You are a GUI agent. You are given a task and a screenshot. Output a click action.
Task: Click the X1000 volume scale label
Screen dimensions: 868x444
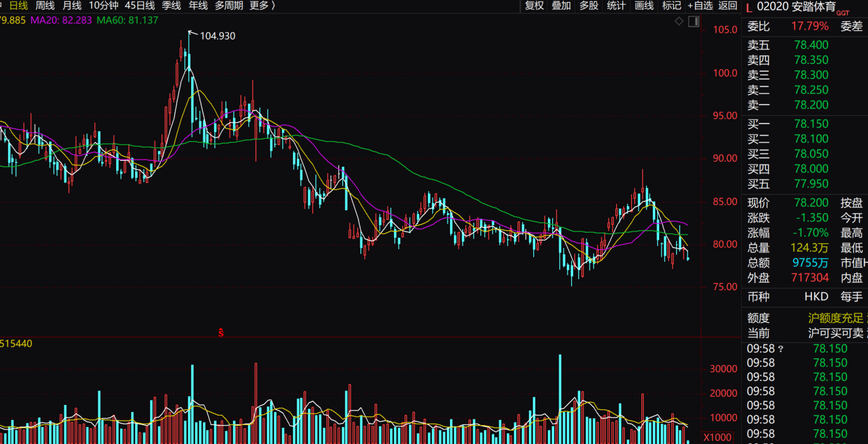click(x=717, y=437)
